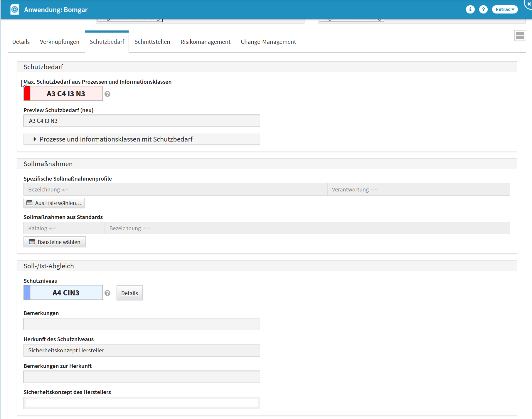The image size is (532, 419).
Task: Click the Bausteine wählen button
Action: tap(55, 242)
